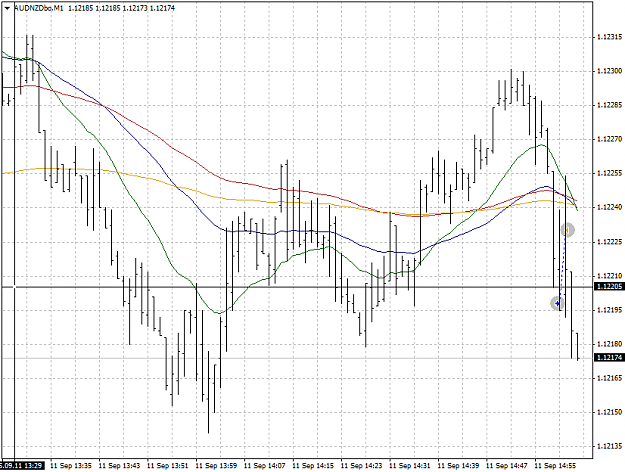The height and width of the screenshot is (472, 625).
Task: Click price scale value 1.12240
Action: pos(609,207)
